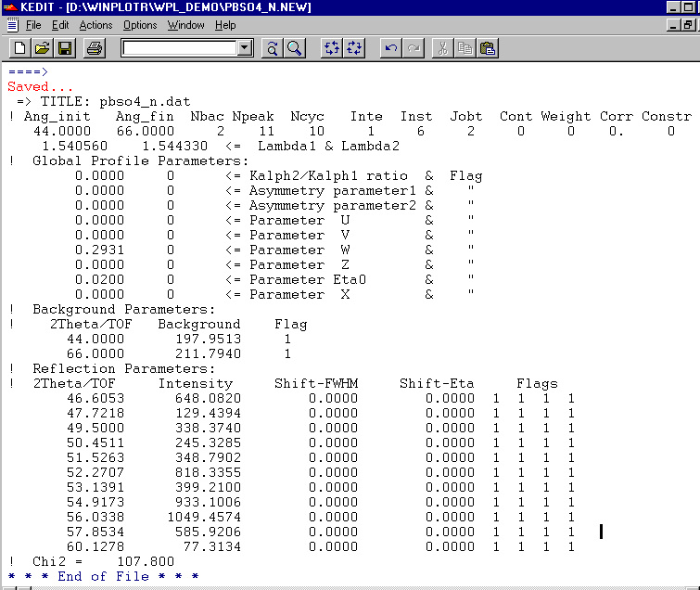Expand the toolbar combo box dropdown arrow
The image size is (700, 590).
[245, 48]
